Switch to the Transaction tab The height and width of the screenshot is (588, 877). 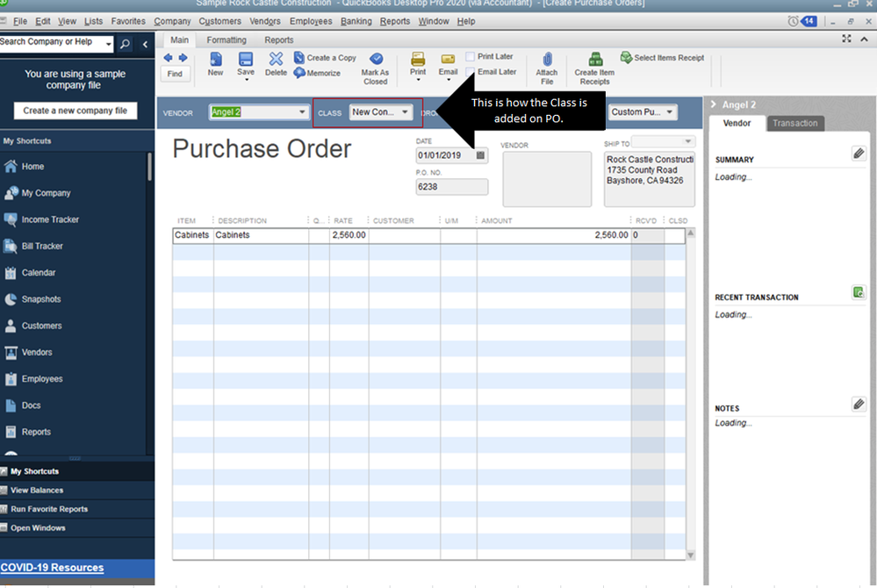(x=794, y=123)
